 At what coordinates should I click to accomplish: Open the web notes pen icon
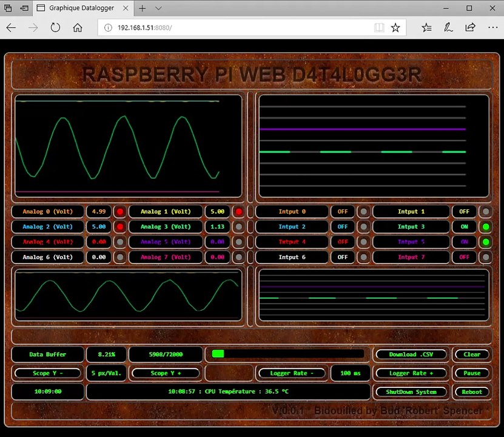click(x=448, y=28)
